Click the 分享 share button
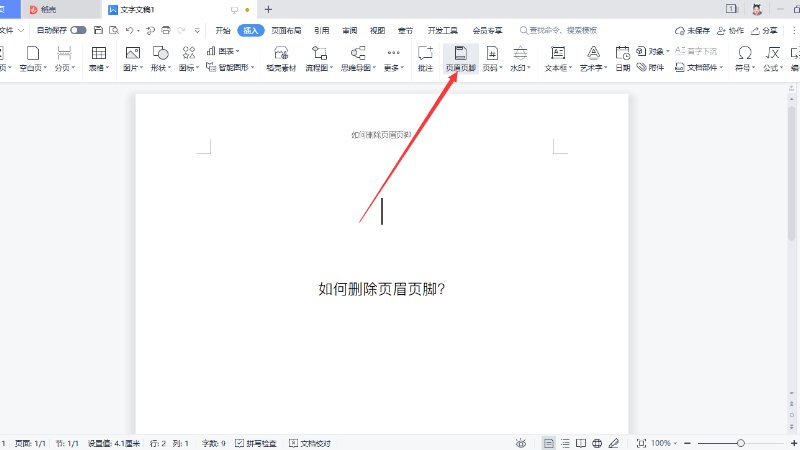 [764, 31]
